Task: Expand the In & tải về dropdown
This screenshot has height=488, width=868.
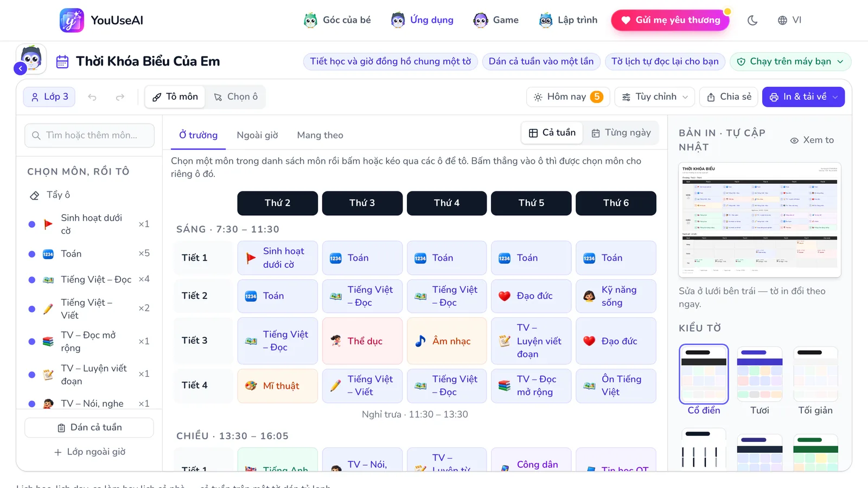Action: tap(803, 97)
